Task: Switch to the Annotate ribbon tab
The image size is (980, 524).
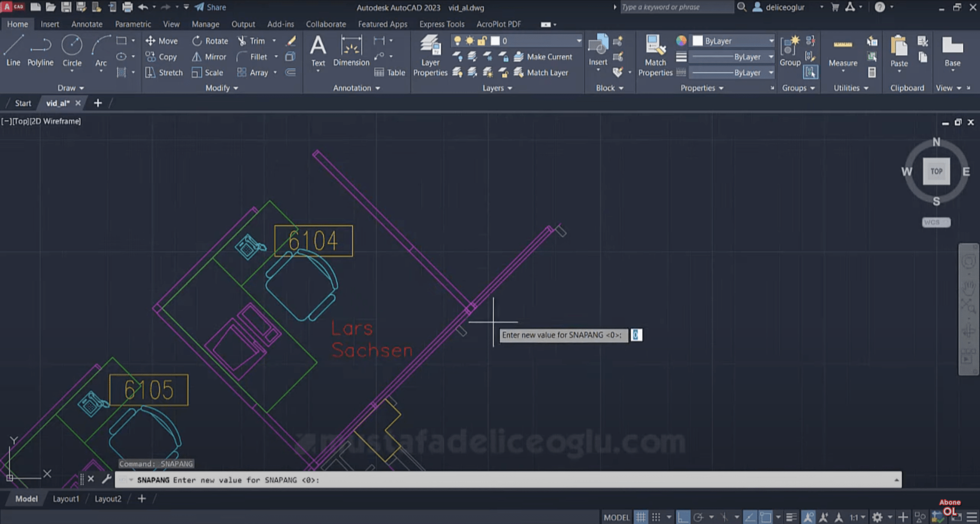Action: click(87, 24)
